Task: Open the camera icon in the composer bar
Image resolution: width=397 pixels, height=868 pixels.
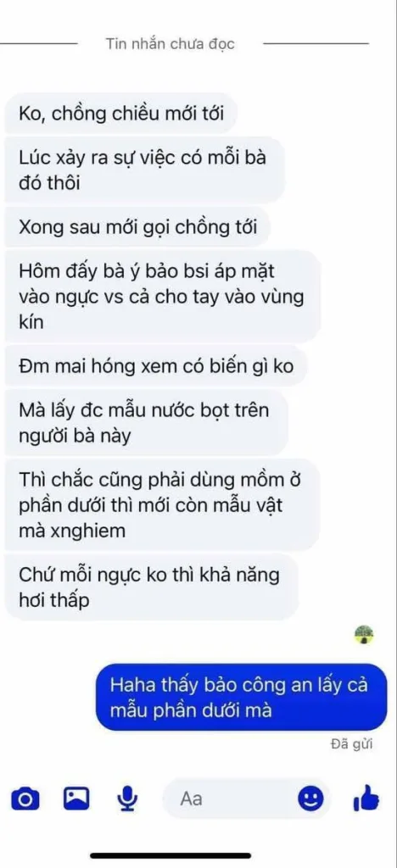Action: (x=25, y=798)
